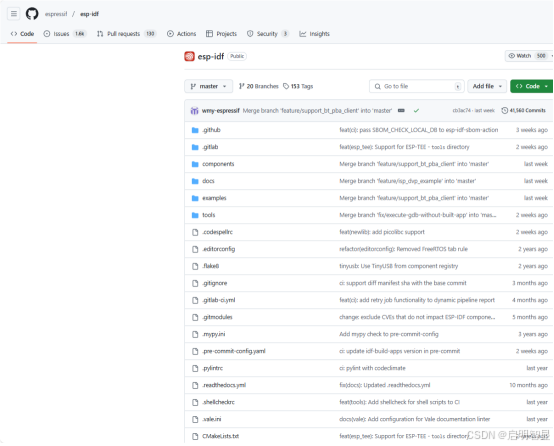Open the green Code dropdown button

coord(531,86)
